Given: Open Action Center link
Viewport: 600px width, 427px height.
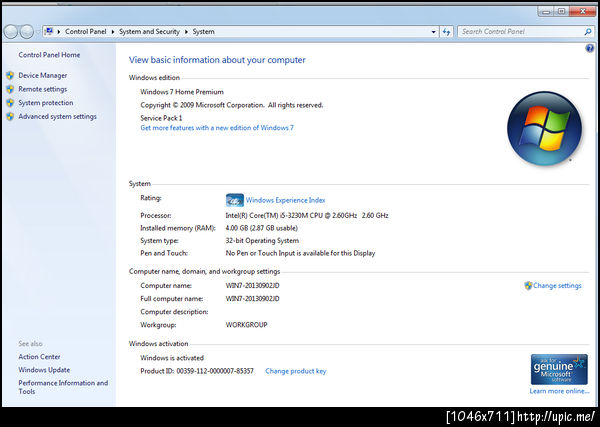Looking at the screenshot, I should click(x=39, y=357).
